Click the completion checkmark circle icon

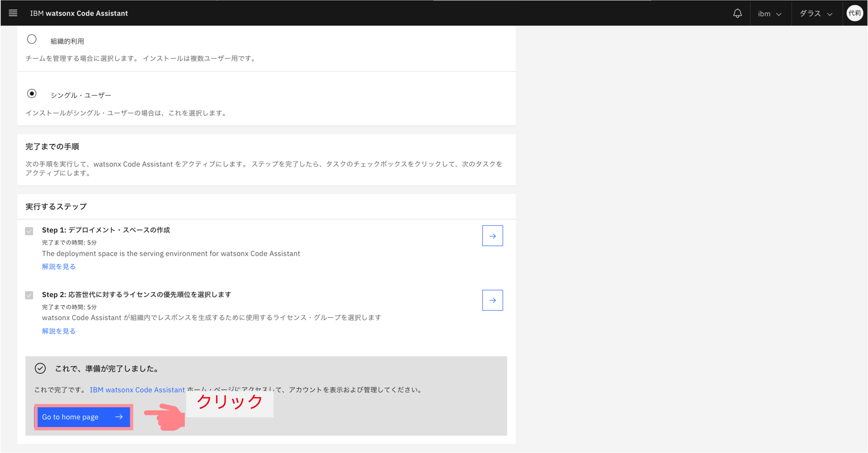click(40, 368)
